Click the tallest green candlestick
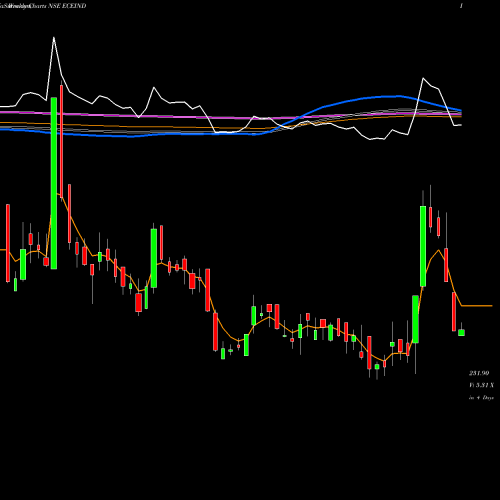Image resolution: width=500 pixels, height=500 pixels. pyautogui.click(x=54, y=183)
